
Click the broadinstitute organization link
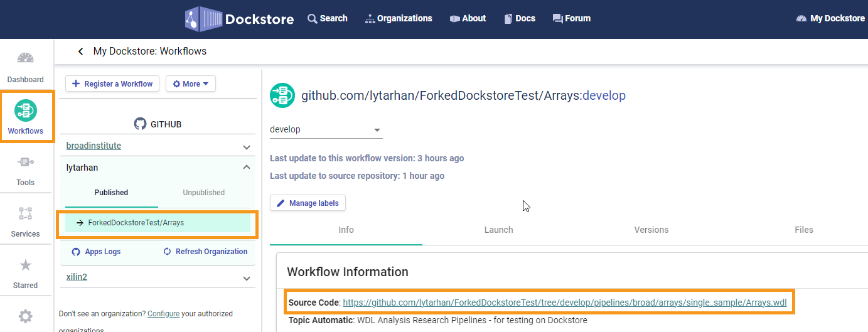click(x=94, y=146)
